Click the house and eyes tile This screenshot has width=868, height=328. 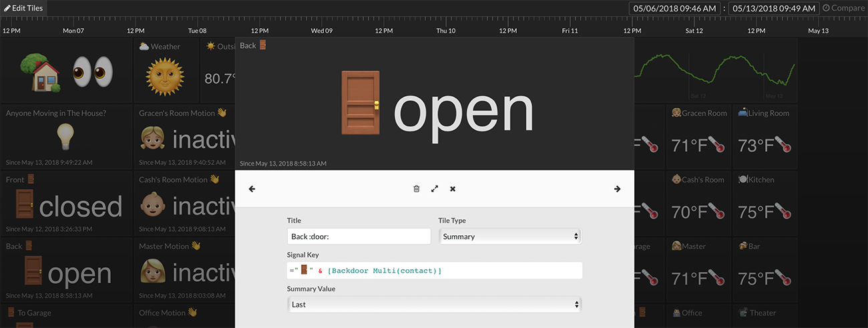66,71
